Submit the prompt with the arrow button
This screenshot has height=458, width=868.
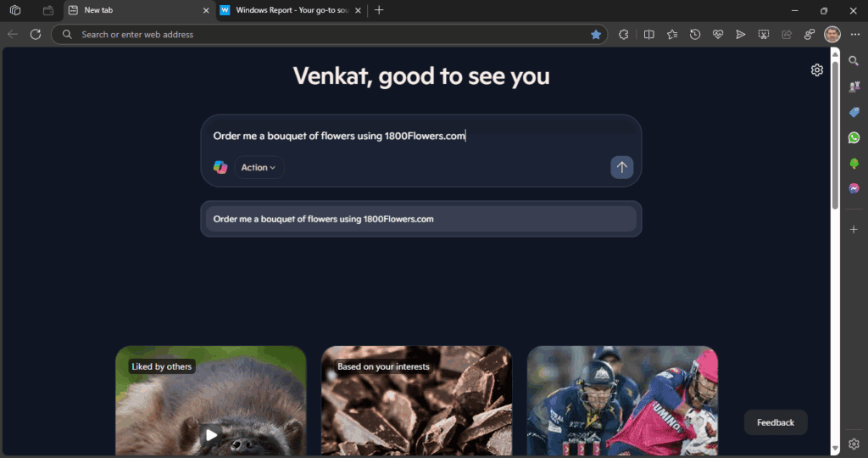tap(621, 167)
